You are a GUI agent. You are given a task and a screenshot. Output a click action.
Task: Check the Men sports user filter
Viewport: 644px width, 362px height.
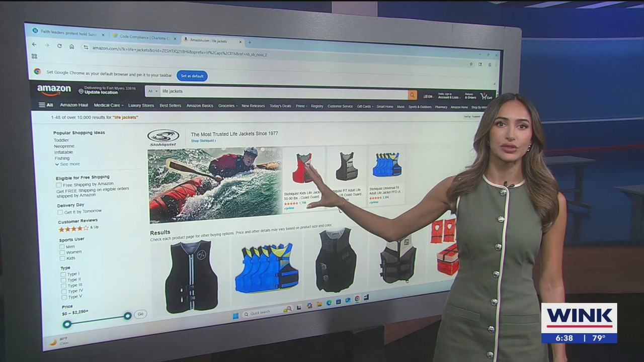62,247
